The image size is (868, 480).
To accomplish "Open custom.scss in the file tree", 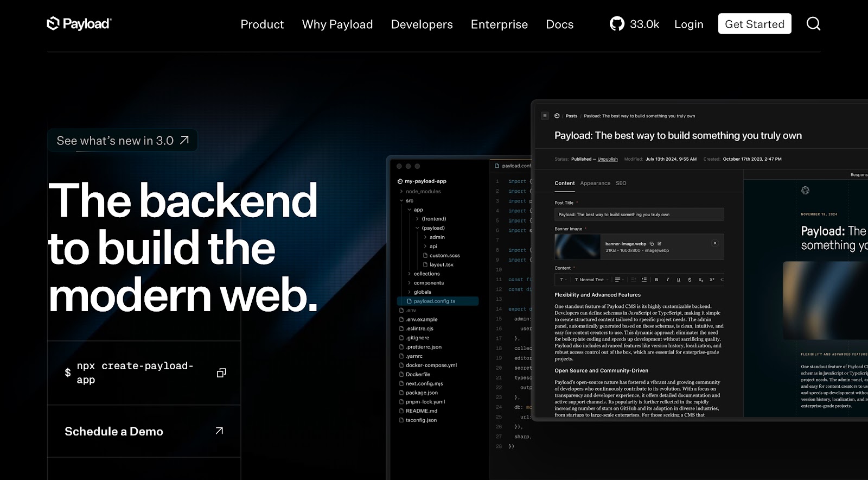I will pos(441,255).
